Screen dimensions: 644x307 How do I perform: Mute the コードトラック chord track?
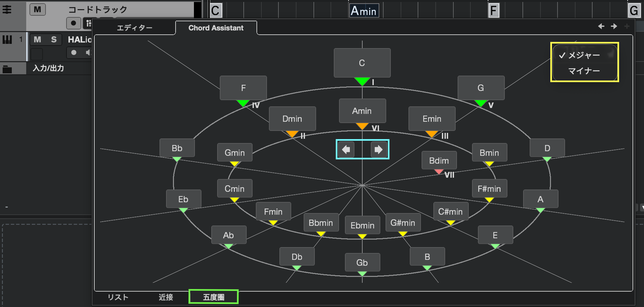pos(37,9)
